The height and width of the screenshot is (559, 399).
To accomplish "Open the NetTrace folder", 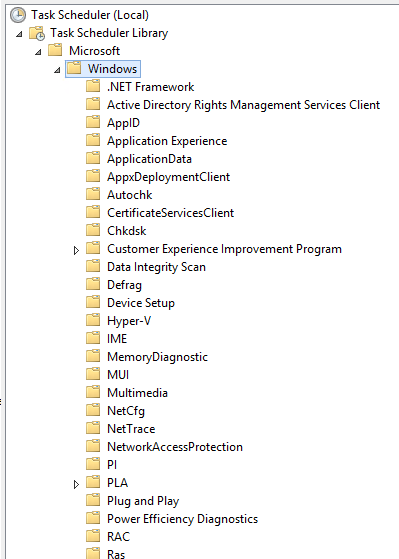I will point(131,429).
